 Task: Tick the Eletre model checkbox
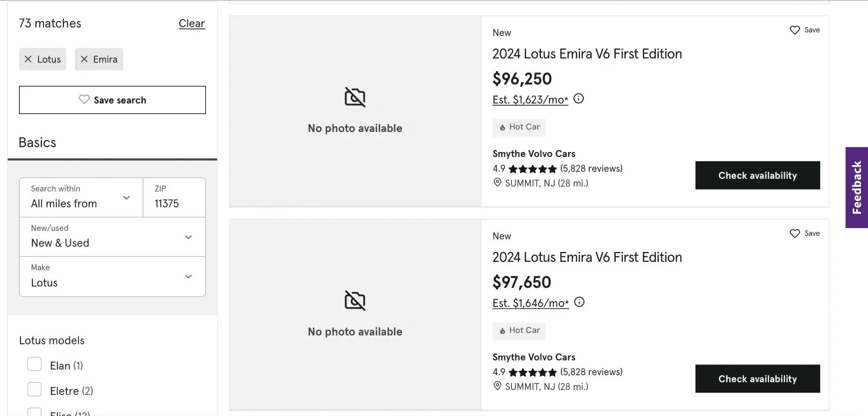(x=35, y=390)
